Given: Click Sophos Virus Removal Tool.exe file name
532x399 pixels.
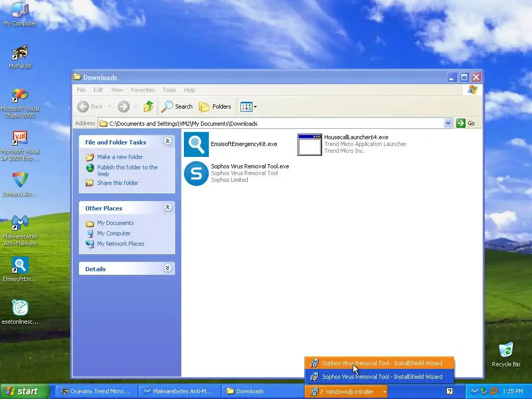Looking at the screenshot, I should (x=250, y=166).
